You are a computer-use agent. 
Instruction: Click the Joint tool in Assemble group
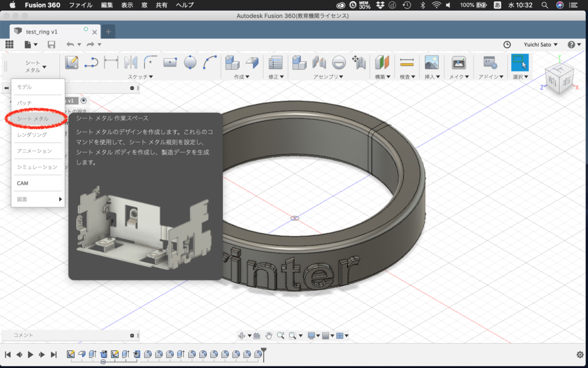[319, 62]
